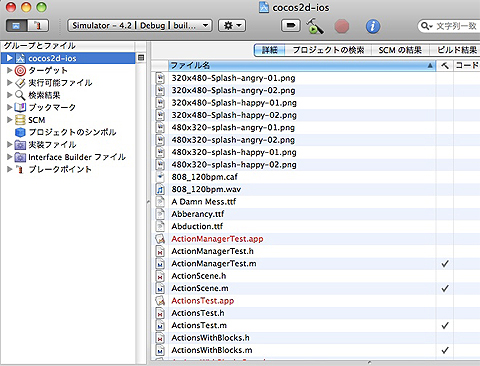This screenshot has width=480, height=366.
Task: Select file ActionsTest.h
Action: pyautogui.click(x=198, y=313)
